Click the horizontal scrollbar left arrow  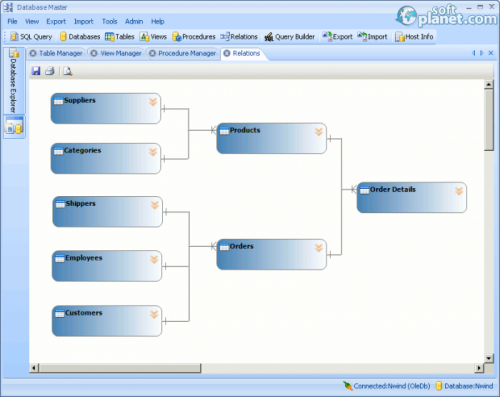[x=34, y=368]
